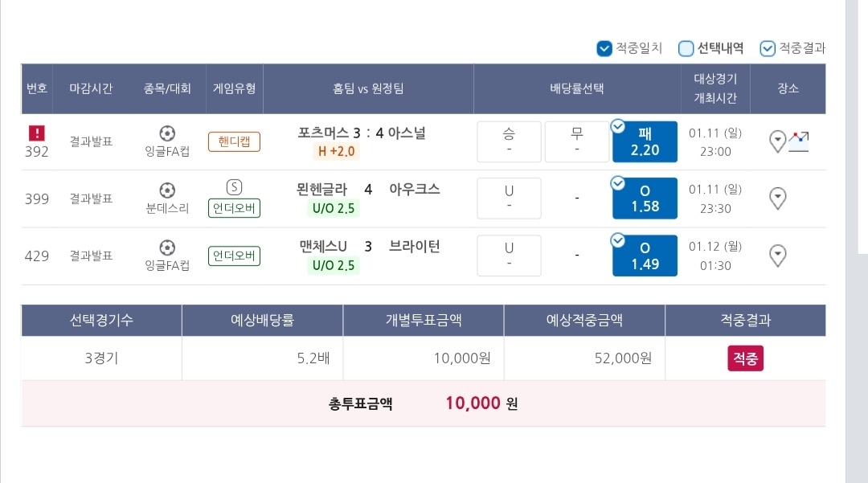Click the red alert icon on game 392

pyautogui.click(x=36, y=133)
